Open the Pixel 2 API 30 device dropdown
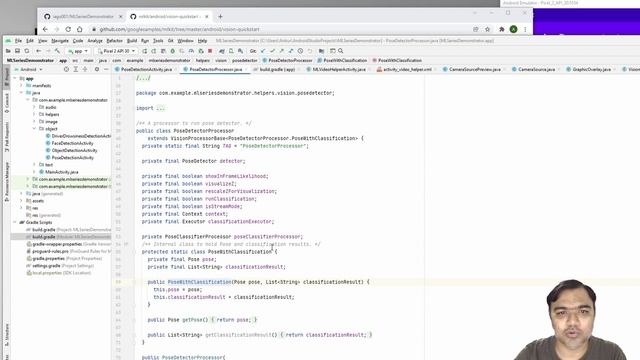This screenshot has width=640, height=360. [x=117, y=51]
